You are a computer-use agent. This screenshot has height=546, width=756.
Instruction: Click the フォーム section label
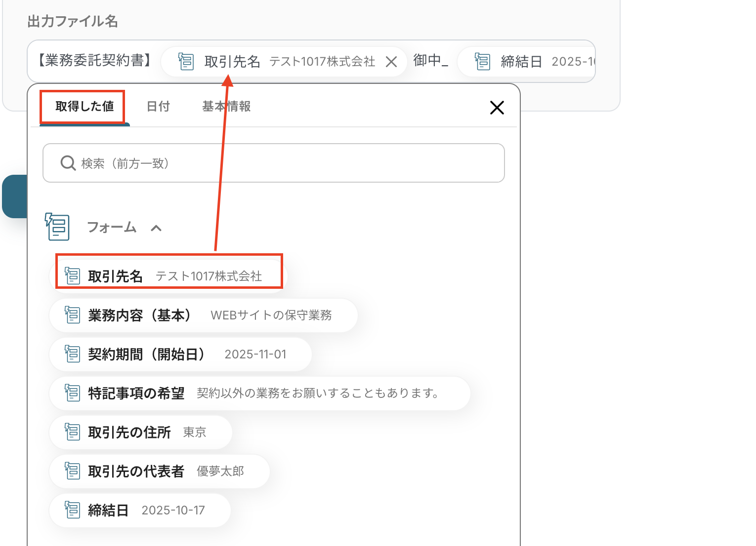coord(112,227)
